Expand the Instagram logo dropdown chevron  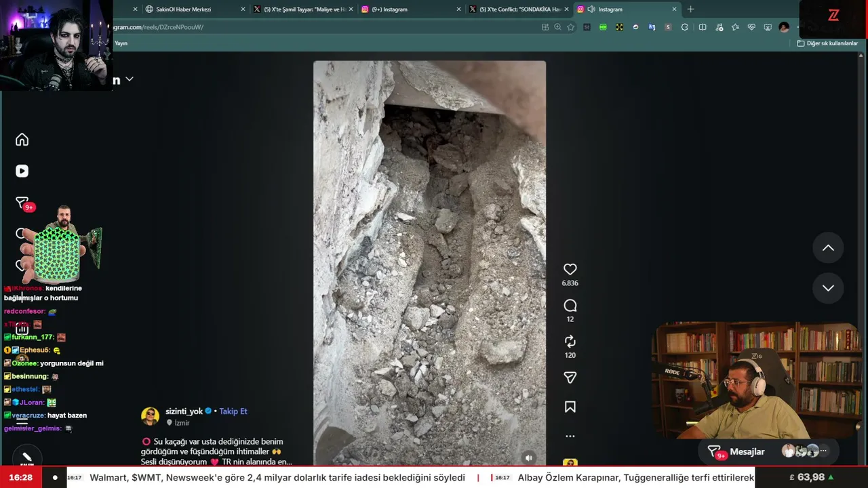(x=130, y=79)
